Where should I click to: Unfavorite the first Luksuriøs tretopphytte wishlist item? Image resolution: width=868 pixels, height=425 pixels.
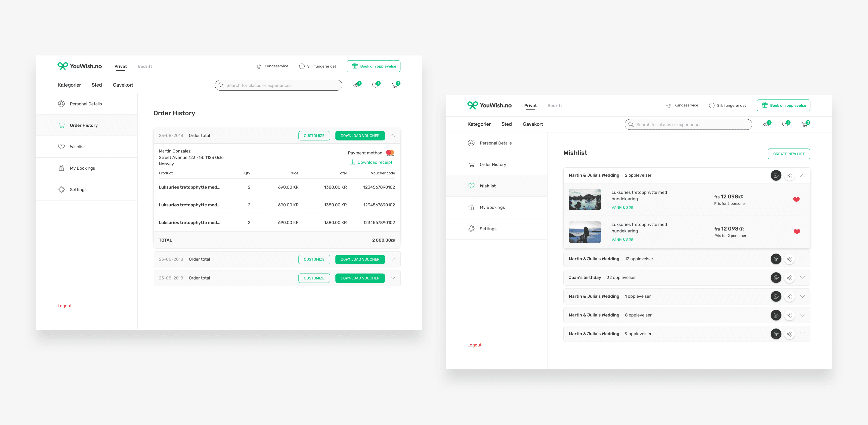click(x=796, y=200)
